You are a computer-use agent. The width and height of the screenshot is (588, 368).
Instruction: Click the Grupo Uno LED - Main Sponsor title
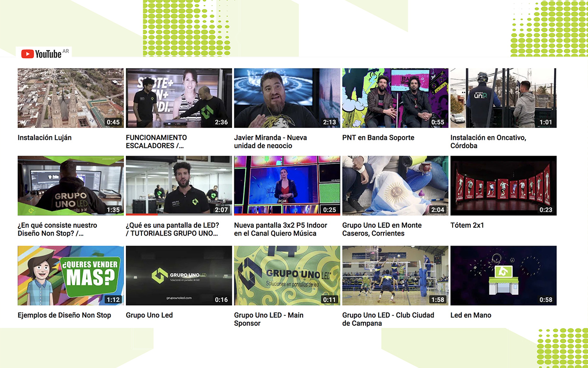269,319
